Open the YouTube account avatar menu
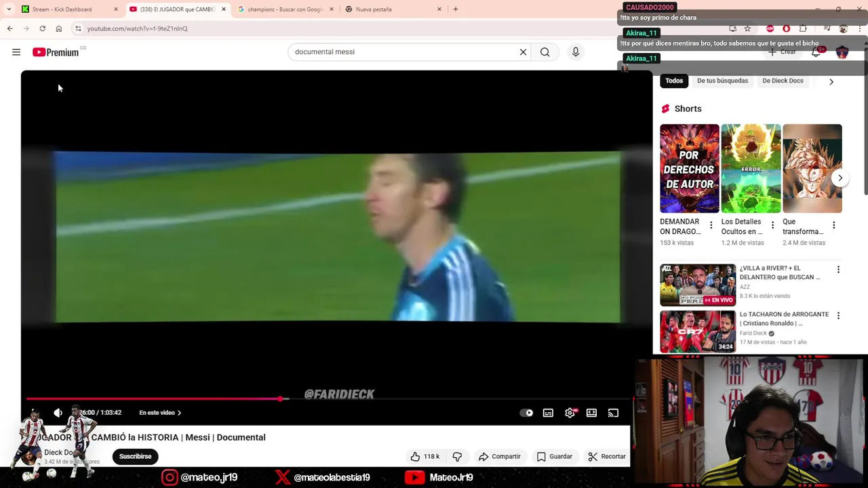The width and height of the screenshot is (868, 488). coord(842,52)
